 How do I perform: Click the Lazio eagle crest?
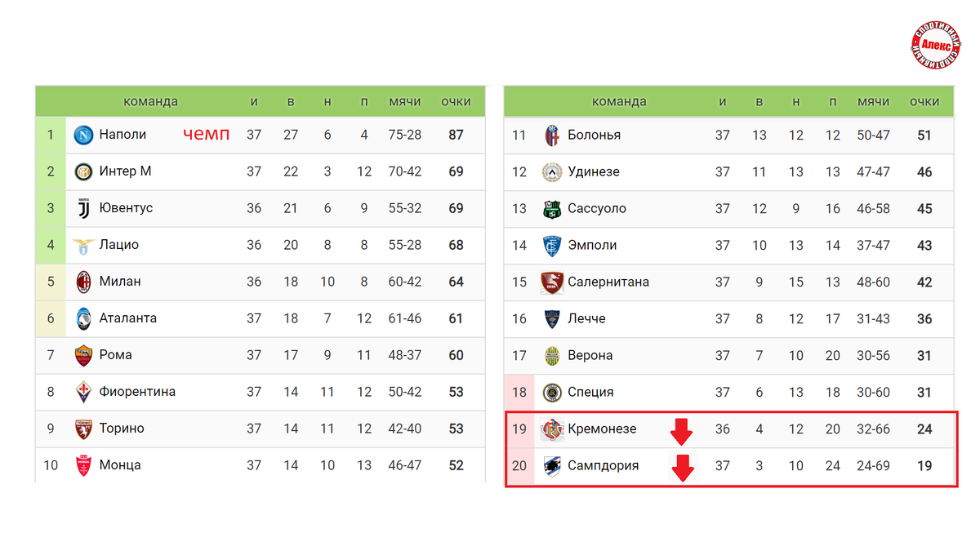click(x=82, y=245)
